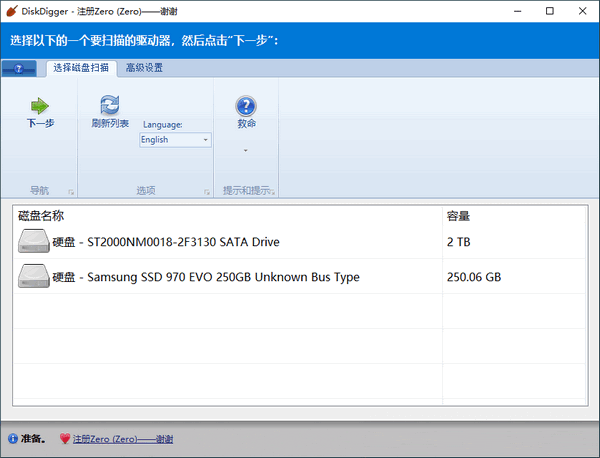Select the Samsung SSD 970 EVO 250GB row
The height and width of the screenshot is (458, 600).
300,277
